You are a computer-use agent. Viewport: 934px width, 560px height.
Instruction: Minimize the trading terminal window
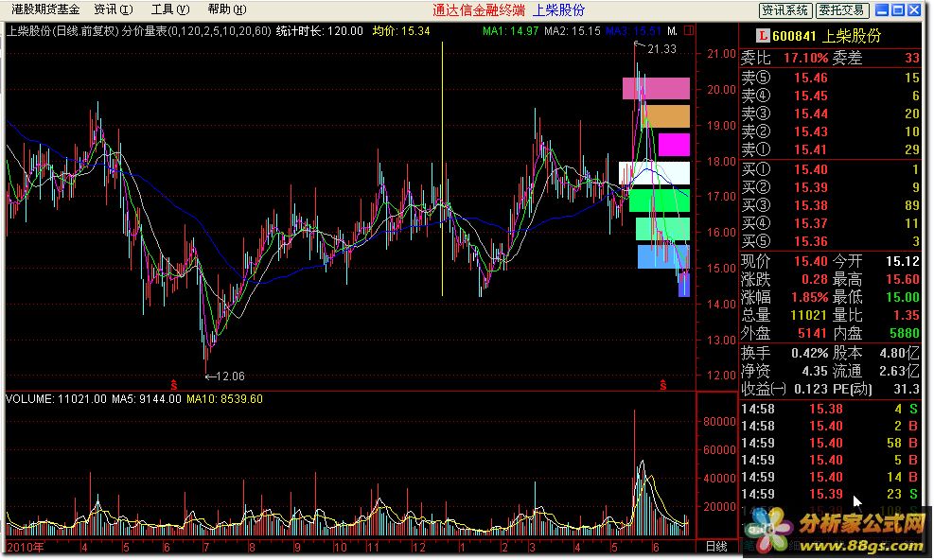[882, 9]
